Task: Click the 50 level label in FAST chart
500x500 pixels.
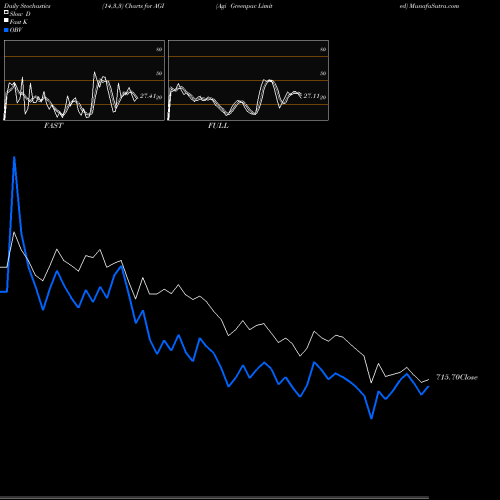Action: click(159, 73)
